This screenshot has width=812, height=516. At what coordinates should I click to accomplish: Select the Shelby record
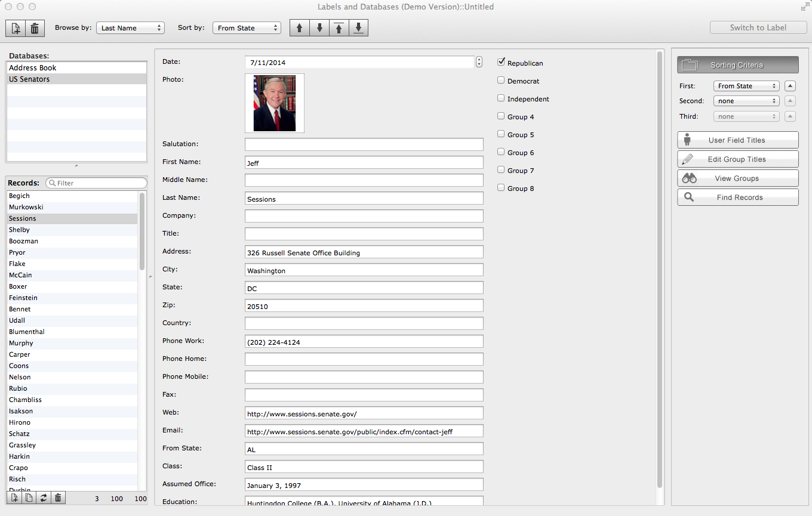click(72, 230)
